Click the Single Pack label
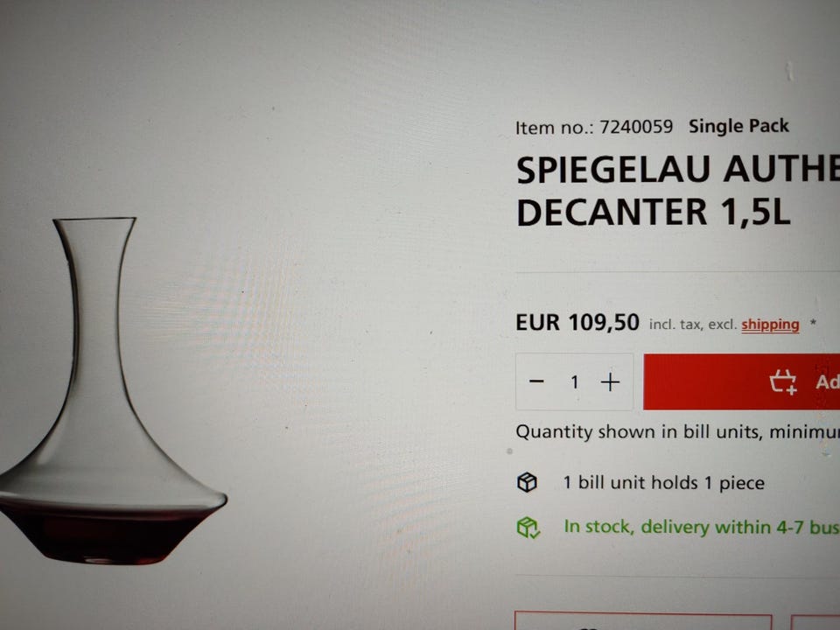This screenshot has height=630, width=840. [x=738, y=126]
